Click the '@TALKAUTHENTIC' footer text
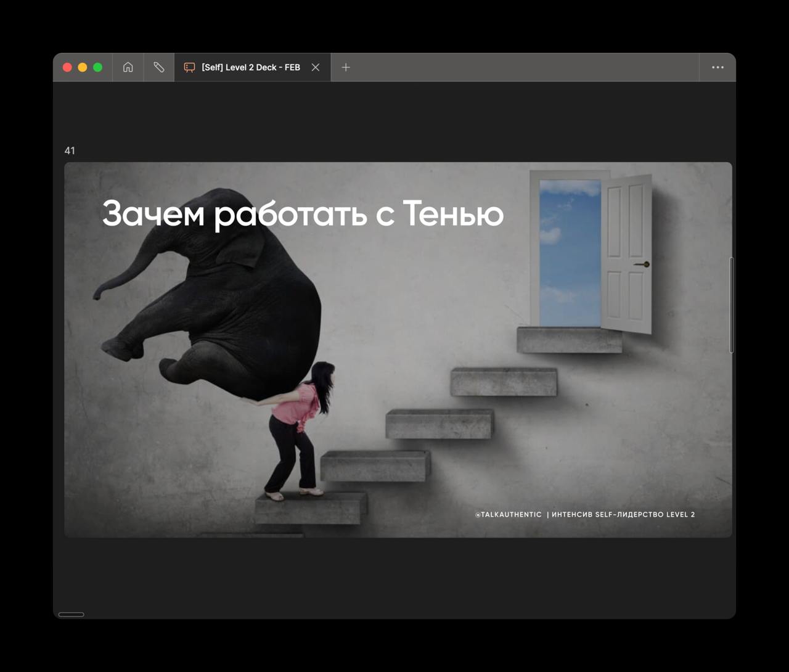Screen dimensions: 789x672 [509, 514]
